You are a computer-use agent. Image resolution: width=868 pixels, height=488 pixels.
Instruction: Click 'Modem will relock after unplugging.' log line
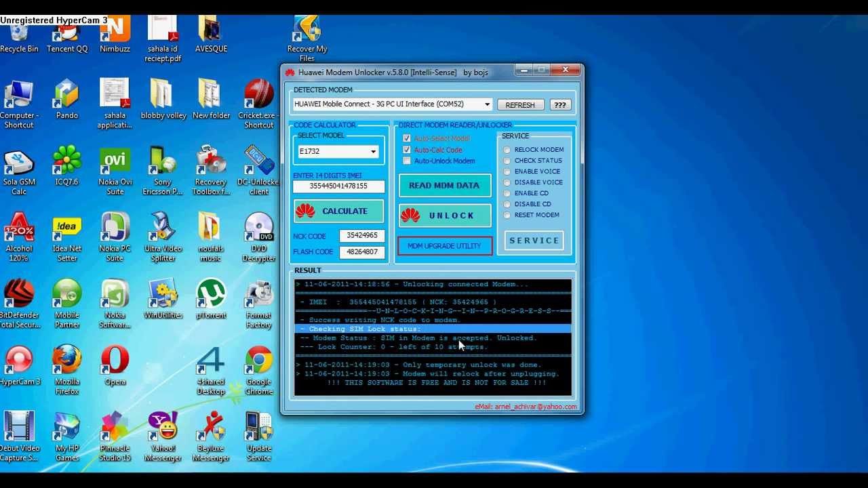481,373
